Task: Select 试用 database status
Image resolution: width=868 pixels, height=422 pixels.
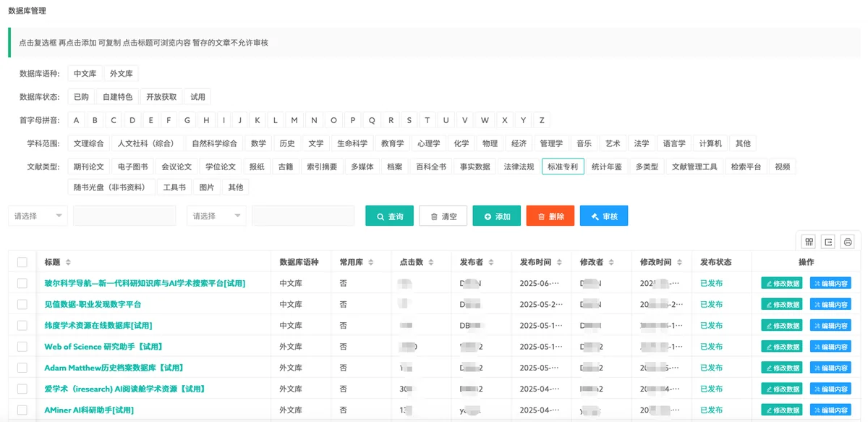Action: tap(197, 96)
